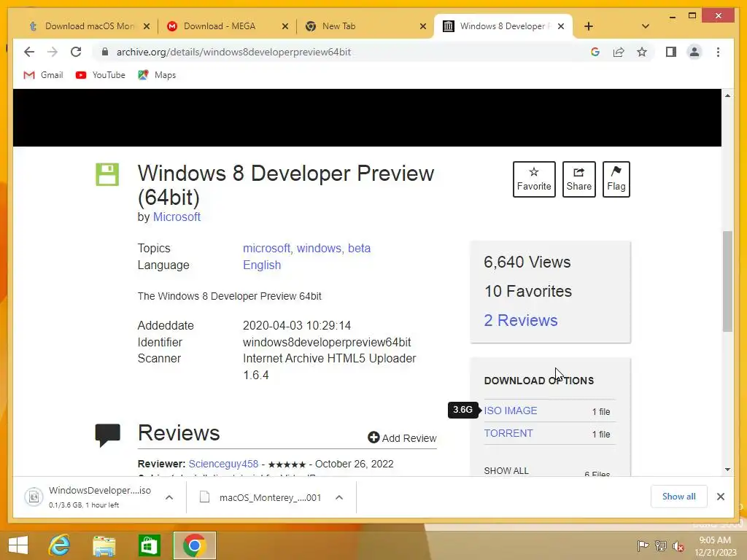Launch Internet Explorer from taskbar
The height and width of the screenshot is (560, 747).
coord(60,545)
